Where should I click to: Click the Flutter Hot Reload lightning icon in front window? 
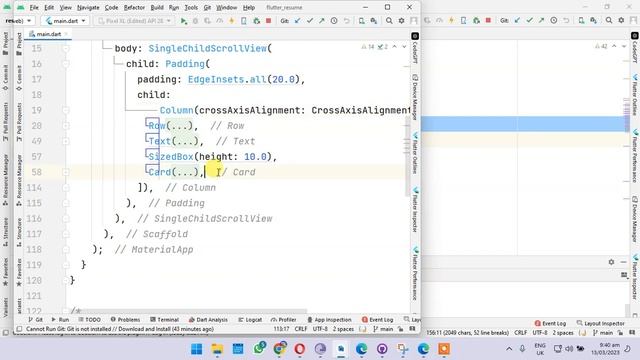coord(231,21)
